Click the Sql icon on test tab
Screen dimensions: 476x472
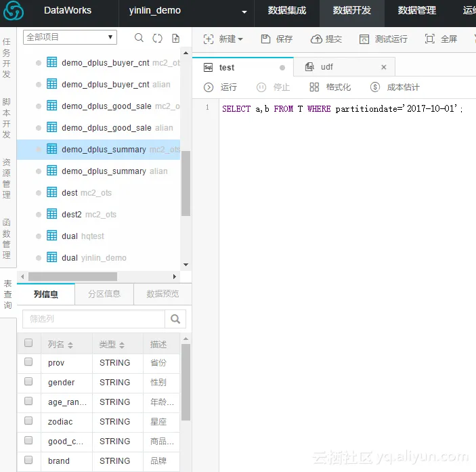tap(209, 68)
